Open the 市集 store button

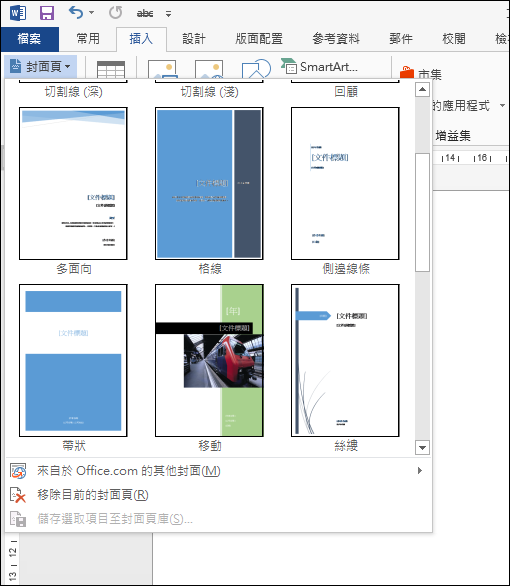(x=421, y=74)
